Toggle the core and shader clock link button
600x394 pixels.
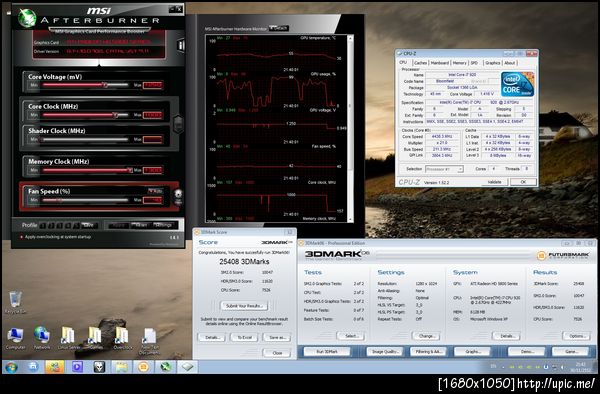pos(178,124)
